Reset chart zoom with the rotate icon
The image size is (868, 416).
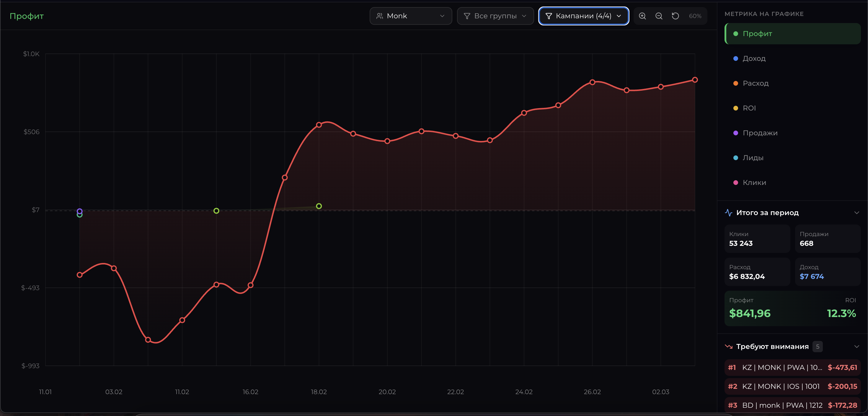(x=675, y=16)
